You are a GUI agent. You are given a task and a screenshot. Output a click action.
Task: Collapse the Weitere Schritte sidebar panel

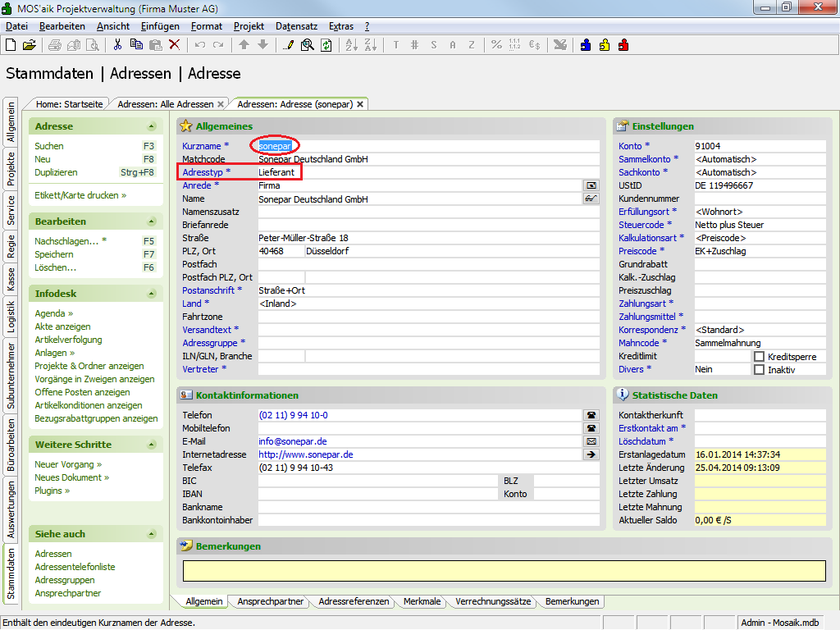pos(152,445)
